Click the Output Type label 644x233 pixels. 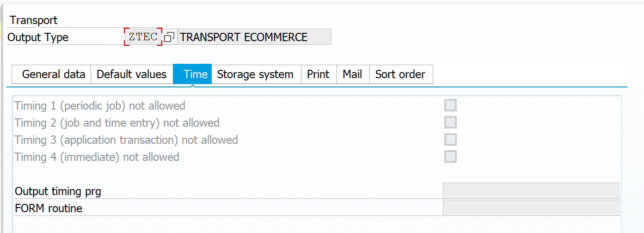tap(38, 37)
